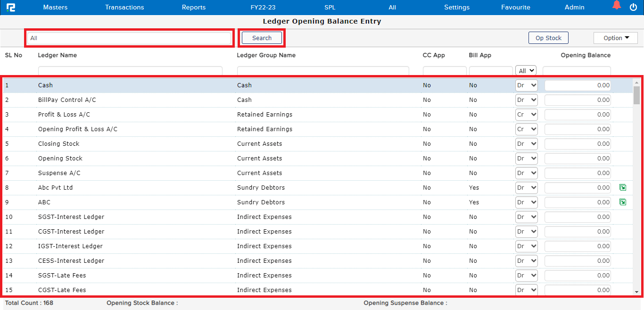This screenshot has width=644, height=310.
Task: Open Dr/Cr dropdown for Cash ledger
Action: pyautogui.click(x=526, y=85)
